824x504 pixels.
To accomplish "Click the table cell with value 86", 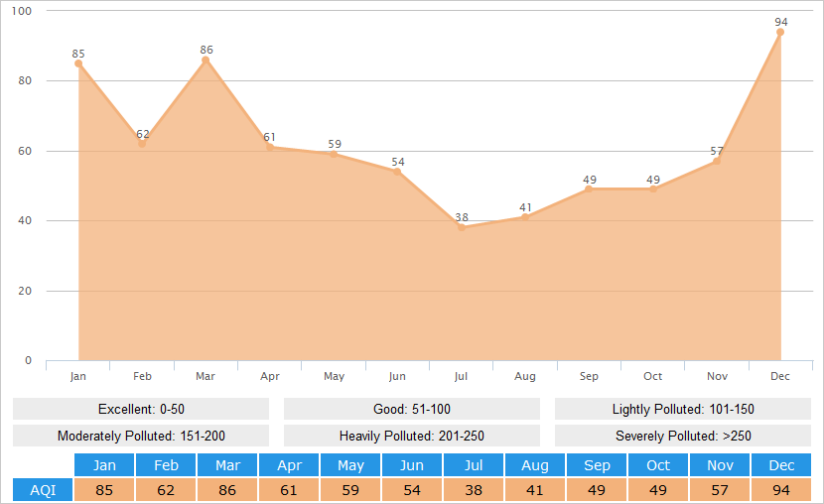I will 227,490.
